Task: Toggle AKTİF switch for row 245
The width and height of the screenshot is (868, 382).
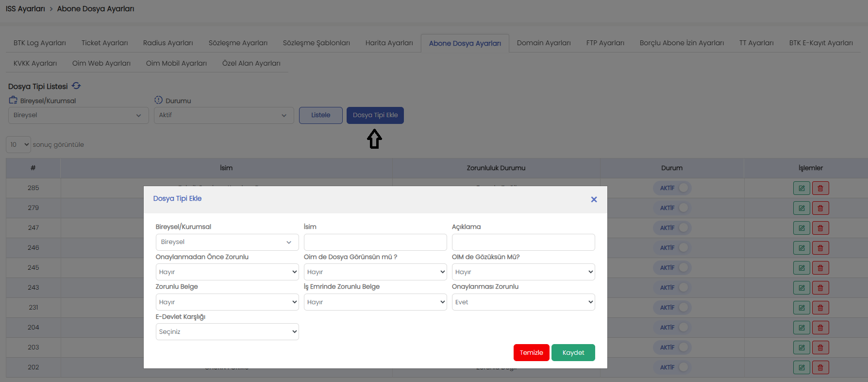Action: click(x=672, y=268)
